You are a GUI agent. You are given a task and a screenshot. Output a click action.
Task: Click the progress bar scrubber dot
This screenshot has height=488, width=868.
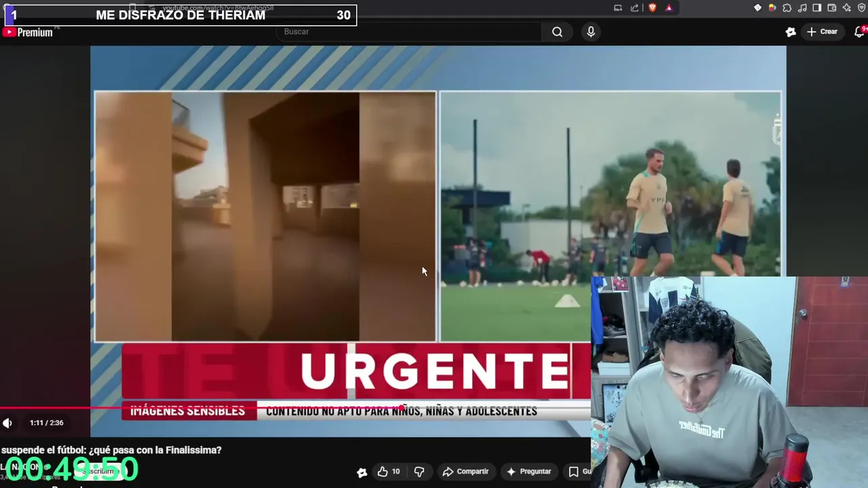click(403, 408)
